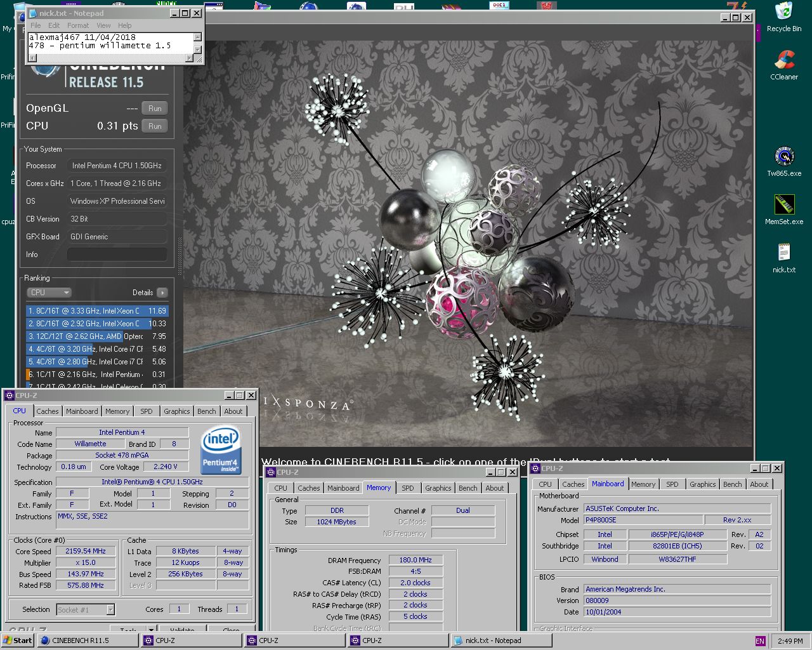Select the nick.txt file icon on desktop
Image resolution: width=812 pixels, height=650 pixels.
(783, 258)
